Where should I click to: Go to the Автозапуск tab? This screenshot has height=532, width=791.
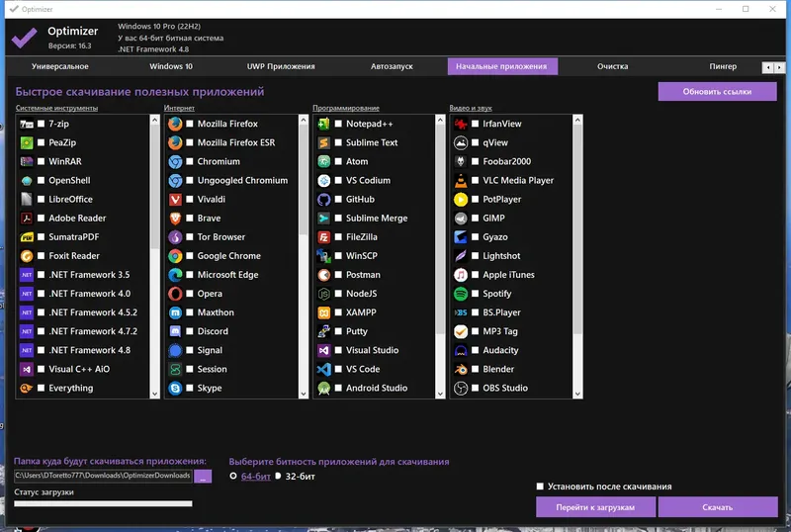point(392,66)
